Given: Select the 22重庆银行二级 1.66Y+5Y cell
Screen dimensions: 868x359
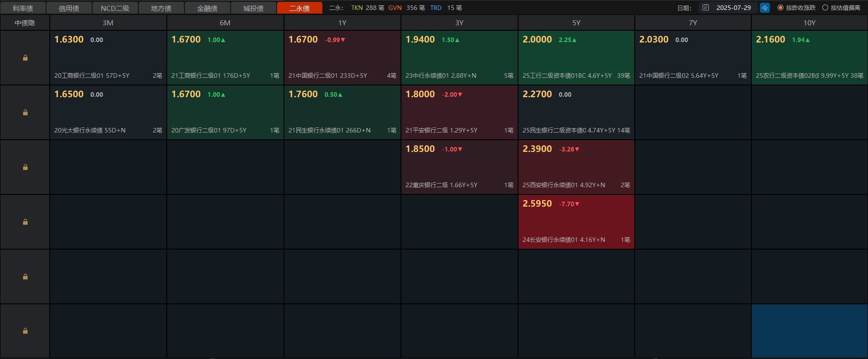Looking at the screenshot, I should [x=459, y=167].
